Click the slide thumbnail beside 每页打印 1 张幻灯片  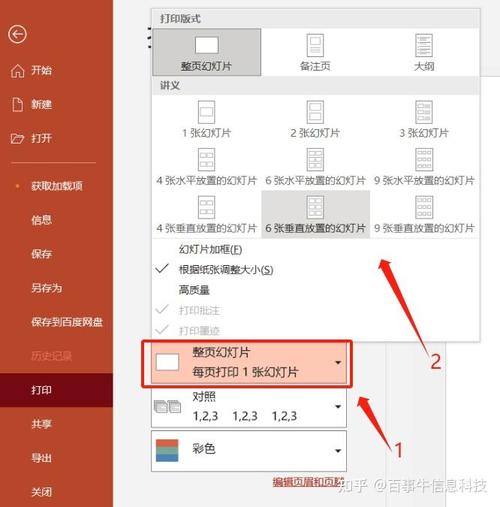[x=167, y=362]
